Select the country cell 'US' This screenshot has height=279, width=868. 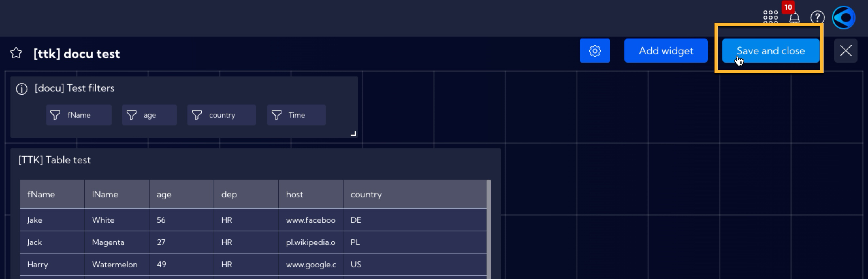[x=415, y=264]
